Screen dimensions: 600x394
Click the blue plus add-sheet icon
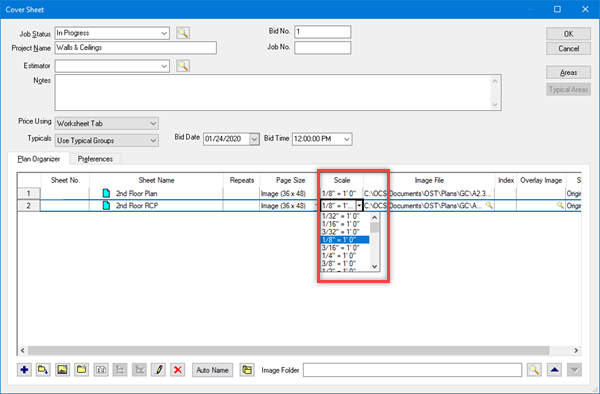pos(24,370)
